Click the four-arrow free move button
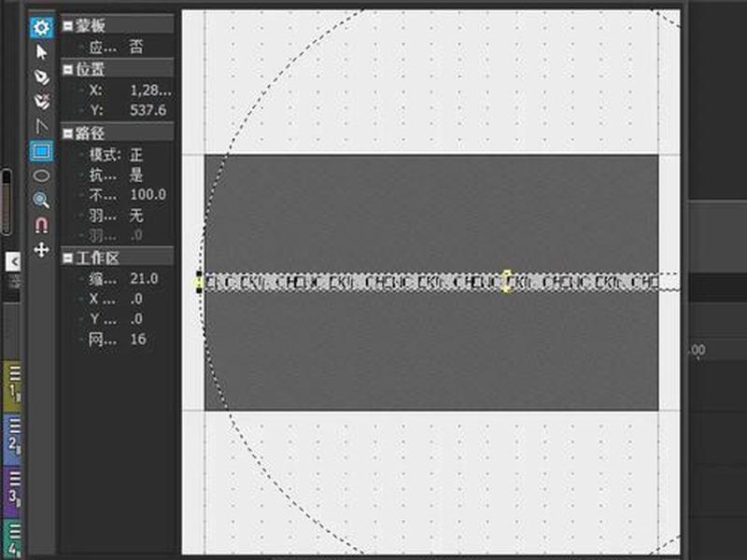This screenshot has width=747, height=560. tap(41, 249)
